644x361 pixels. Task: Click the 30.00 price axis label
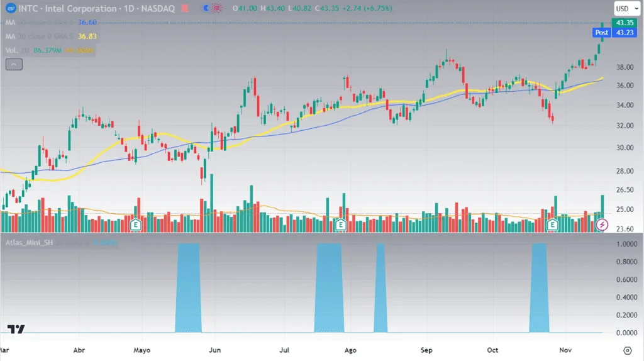625,147
